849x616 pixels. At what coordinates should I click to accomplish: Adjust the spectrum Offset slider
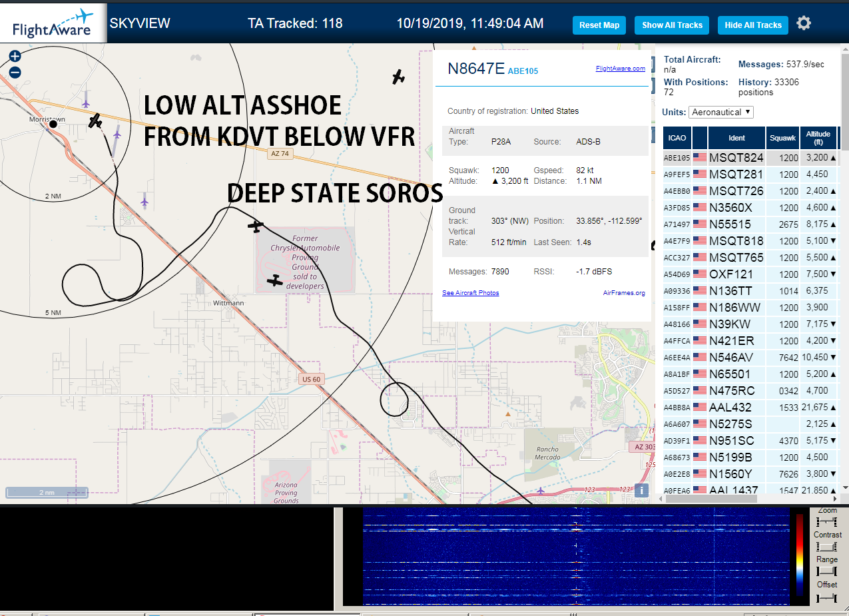click(x=827, y=598)
